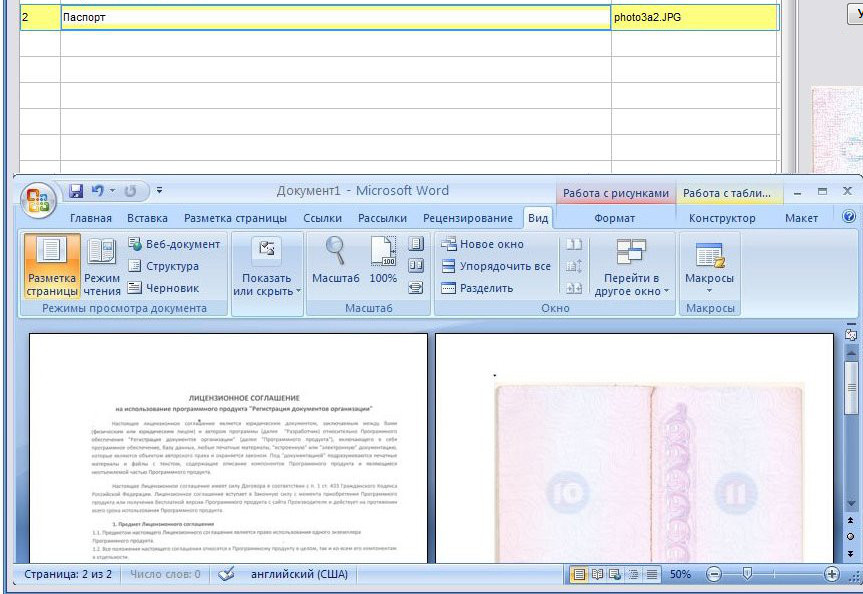Undo the last action in Word
863x594 pixels.
click(97, 190)
